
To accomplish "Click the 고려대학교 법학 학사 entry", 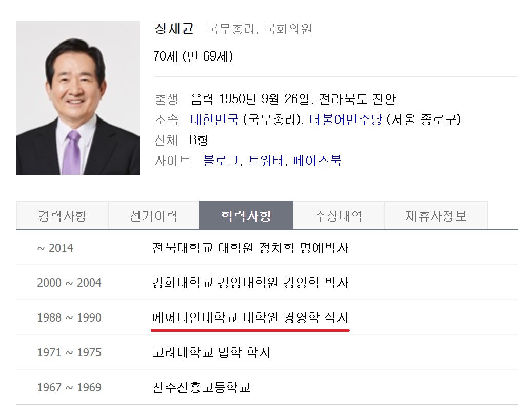I will (x=211, y=352).
